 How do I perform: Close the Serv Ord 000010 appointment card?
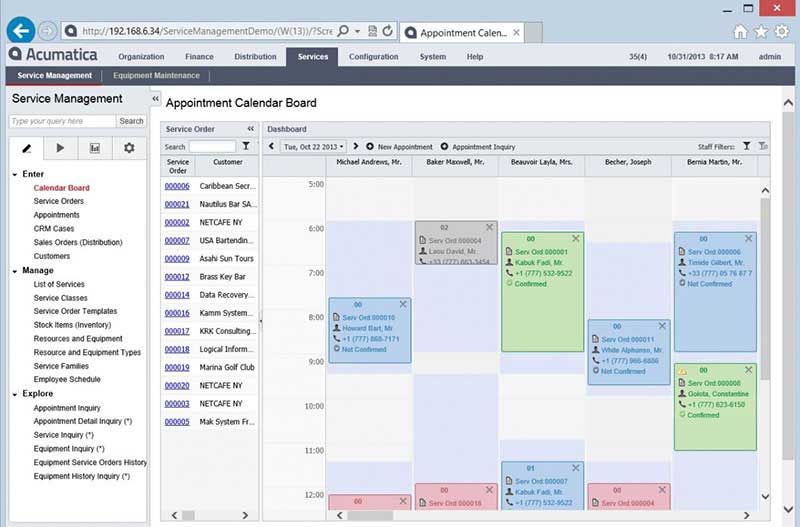click(x=403, y=304)
